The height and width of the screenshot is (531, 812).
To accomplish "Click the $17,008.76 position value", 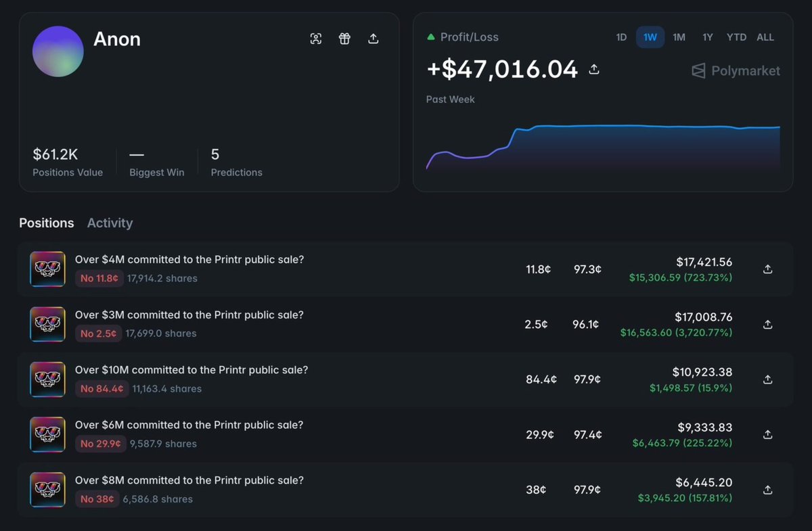I will 703,317.
